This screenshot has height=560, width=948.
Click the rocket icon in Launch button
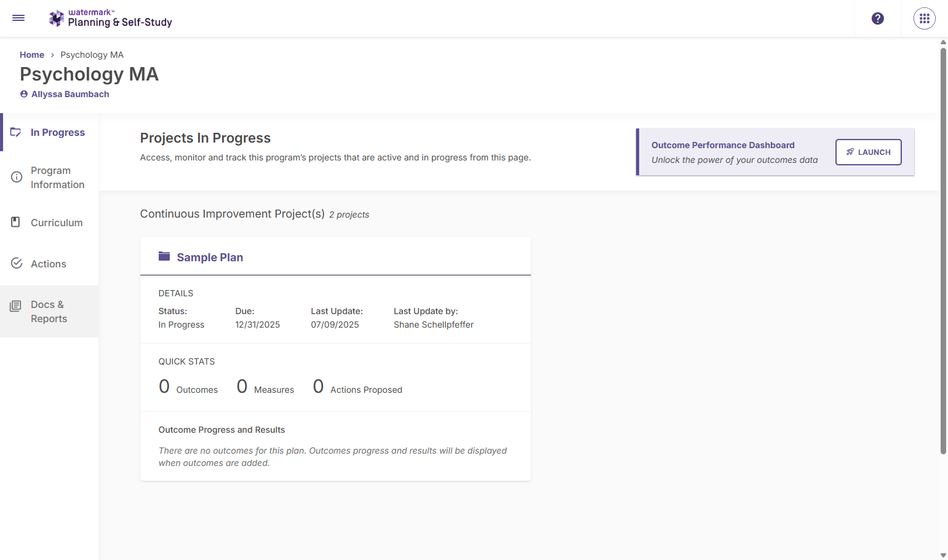(x=850, y=152)
